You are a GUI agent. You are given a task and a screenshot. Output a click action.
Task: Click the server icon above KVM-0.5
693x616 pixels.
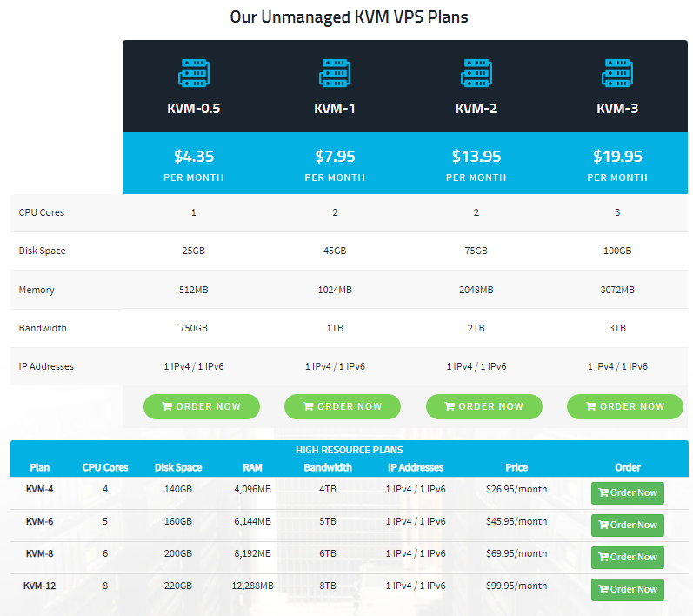193,73
